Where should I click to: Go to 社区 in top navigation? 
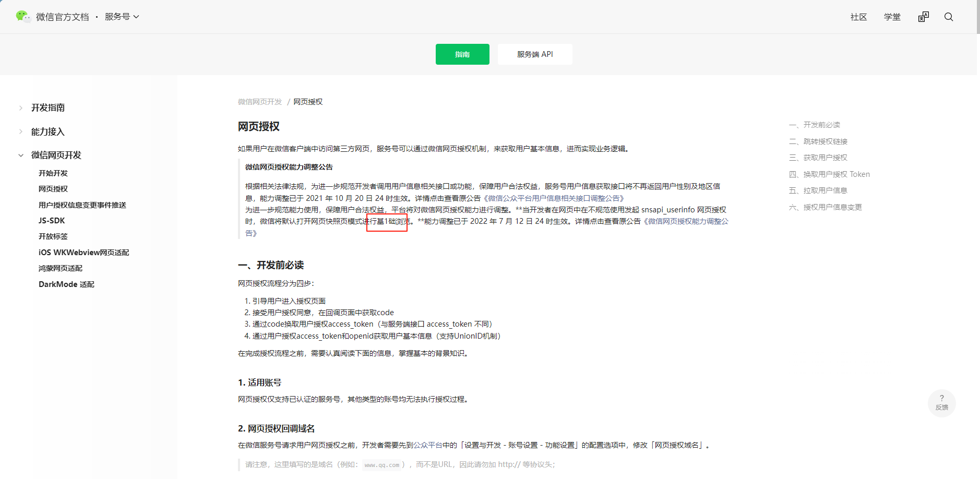click(x=858, y=17)
